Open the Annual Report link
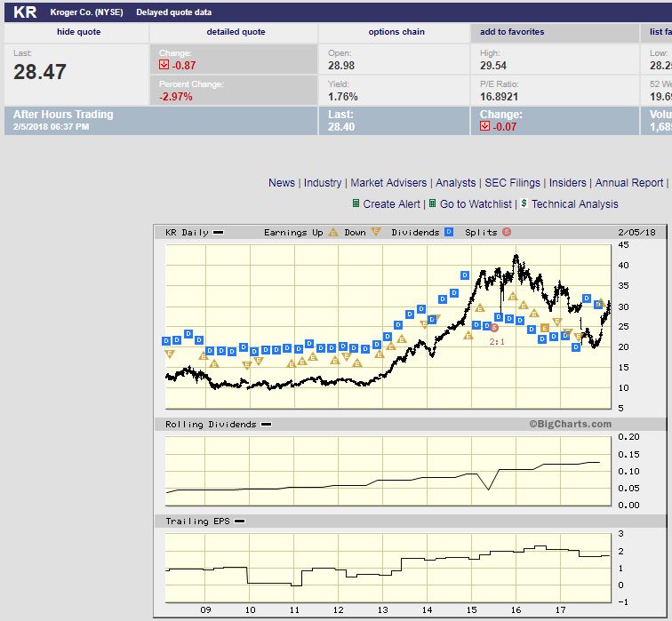The width and height of the screenshot is (672, 621). [x=628, y=183]
